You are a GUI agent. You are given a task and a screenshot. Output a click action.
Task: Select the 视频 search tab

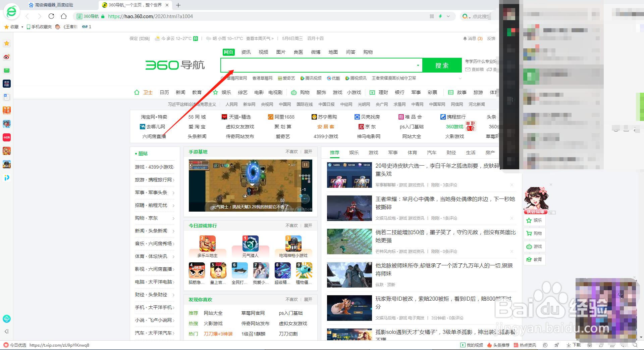tap(263, 52)
